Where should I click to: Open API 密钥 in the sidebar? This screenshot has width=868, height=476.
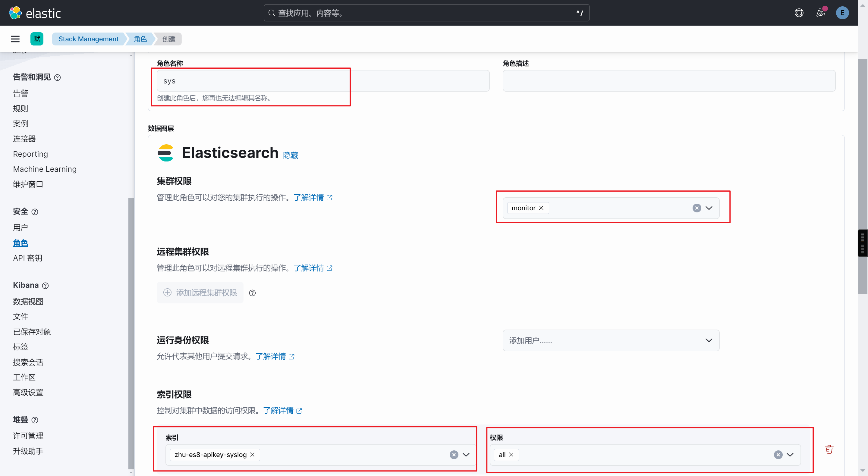point(28,258)
